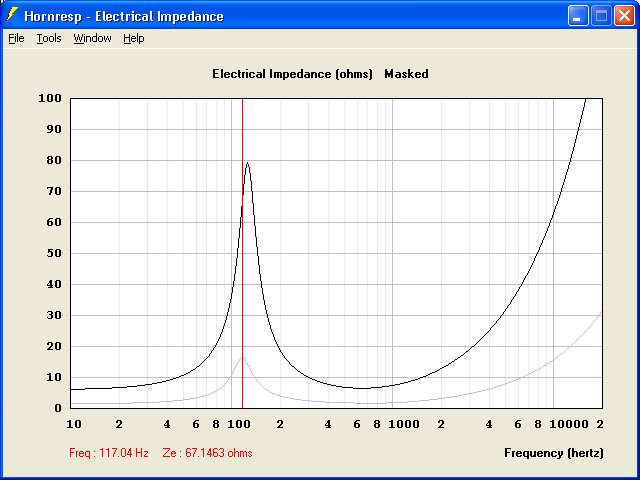The width and height of the screenshot is (640, 480).
Task: Open the Window menu
Action: (92, 38)
